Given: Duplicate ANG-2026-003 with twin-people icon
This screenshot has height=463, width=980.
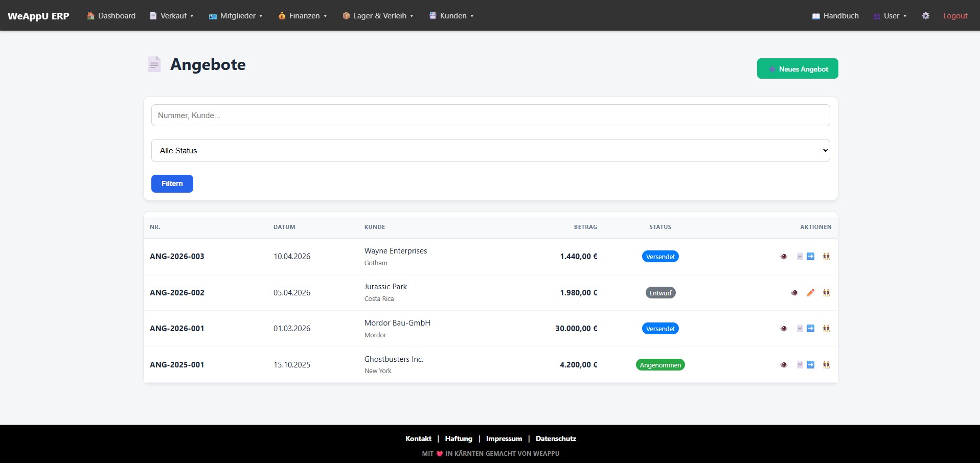Looking at the screenshot, I should pos(827,257).
